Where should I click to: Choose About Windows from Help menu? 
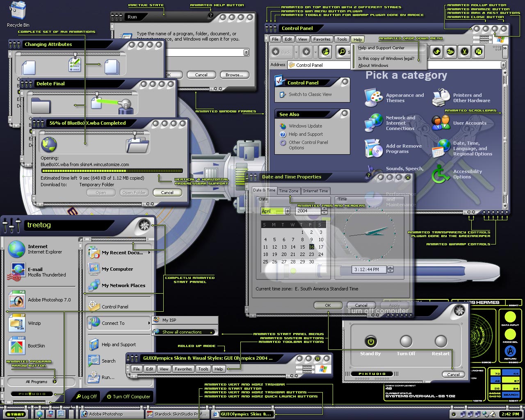373,65
